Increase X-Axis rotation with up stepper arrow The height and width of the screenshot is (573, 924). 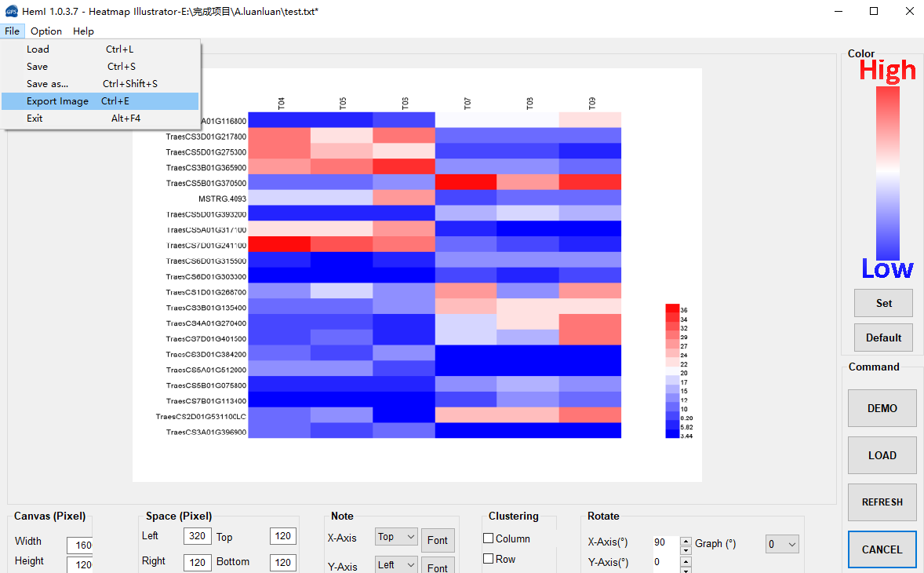686,540
